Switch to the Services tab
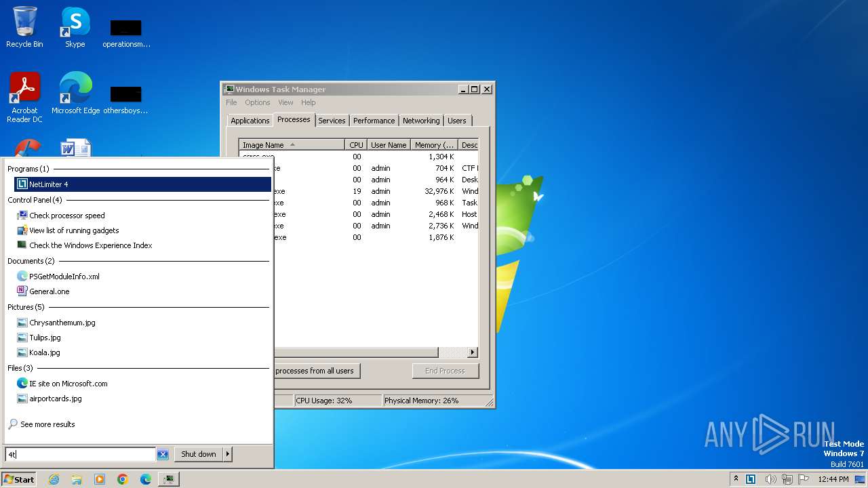Image resolution: width=868 pixels, height=488 pixels. pyautogui.click(x=332, y=121)
